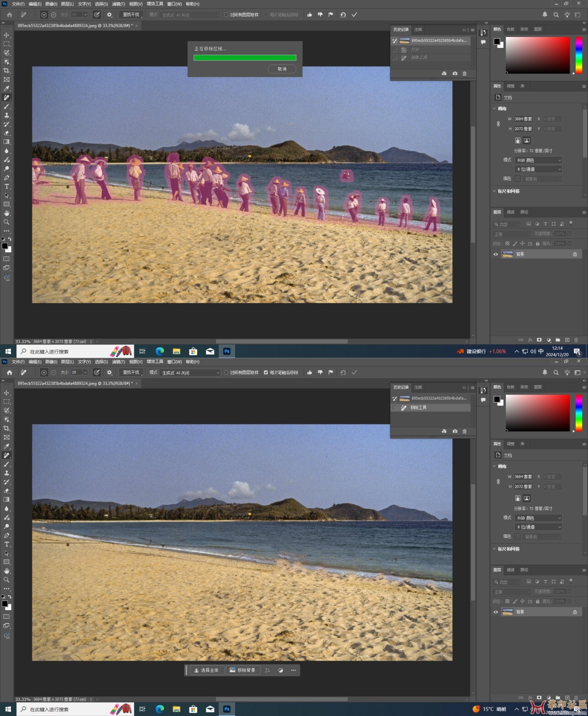Screen dimensions: 588x716
Task: Select Remove tool in lower window toolbar
Action: coord(6,455)
